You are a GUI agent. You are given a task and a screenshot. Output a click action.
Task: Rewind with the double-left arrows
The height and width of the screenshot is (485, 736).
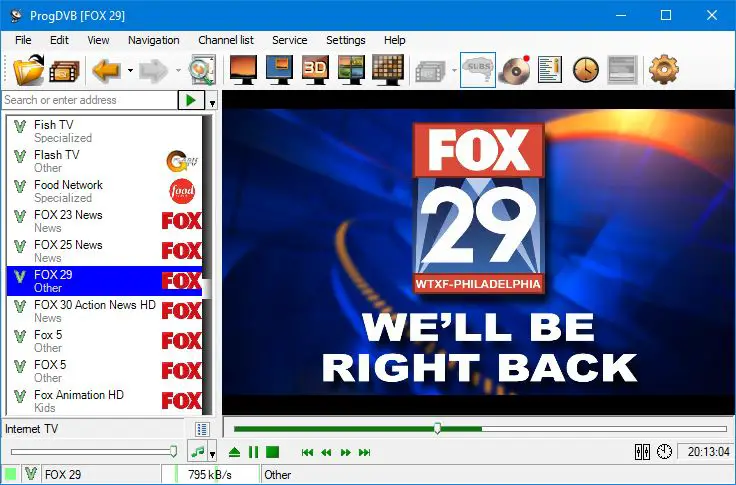(326, 453)
